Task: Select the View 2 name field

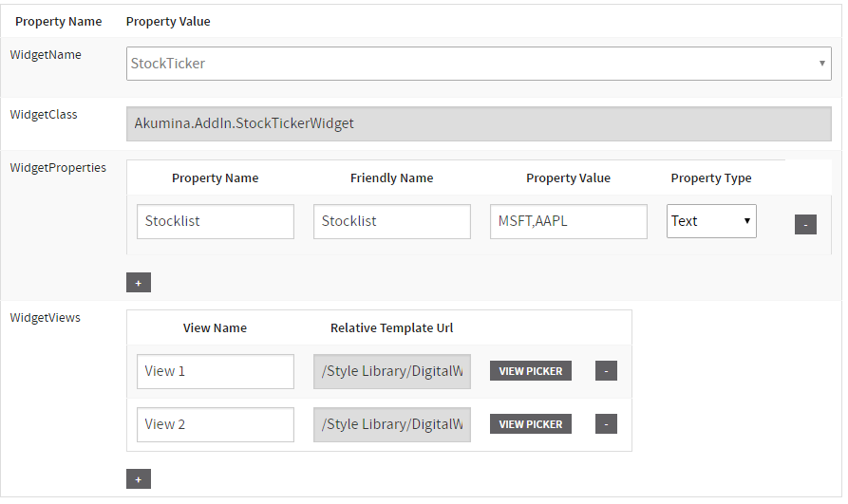Action: click(x=216, y=424)
